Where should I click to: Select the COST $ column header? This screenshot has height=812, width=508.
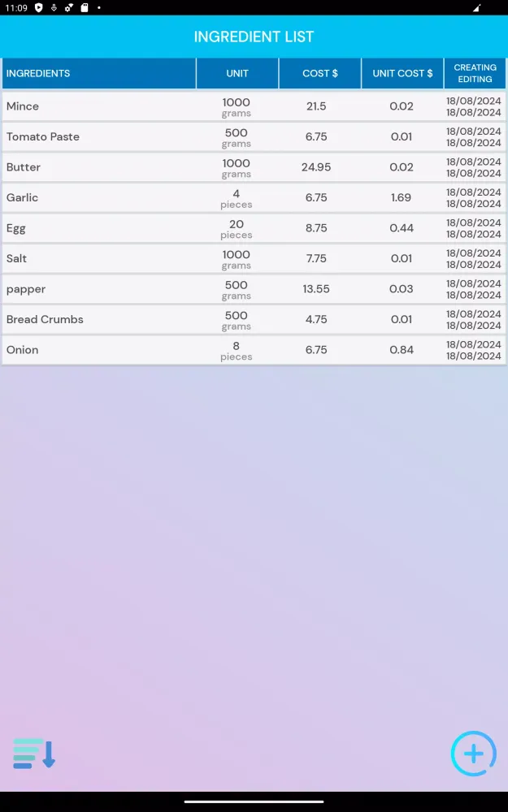[x=320, y=73]
